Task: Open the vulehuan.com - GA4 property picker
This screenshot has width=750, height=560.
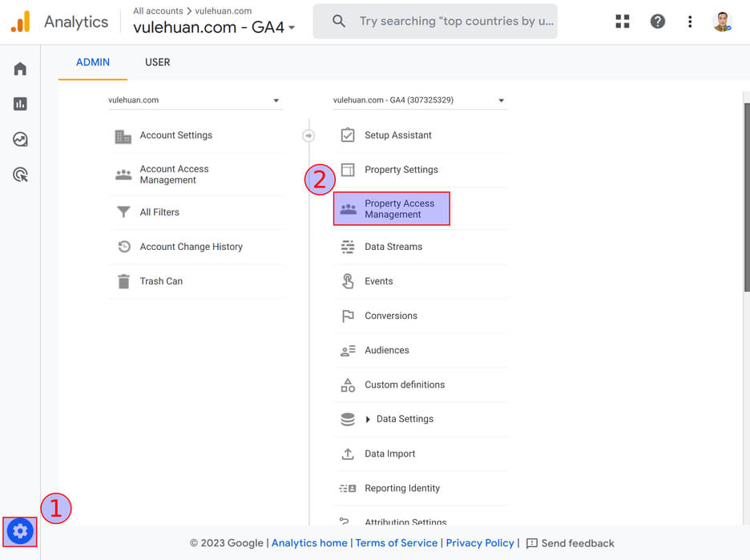Action: pos(214,27)
